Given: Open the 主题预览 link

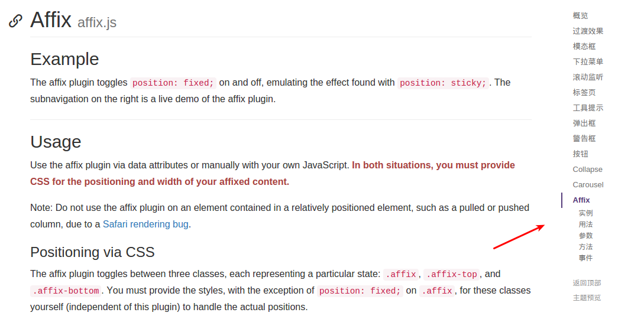Looking at the screenshot, I should tap(587, 298).
